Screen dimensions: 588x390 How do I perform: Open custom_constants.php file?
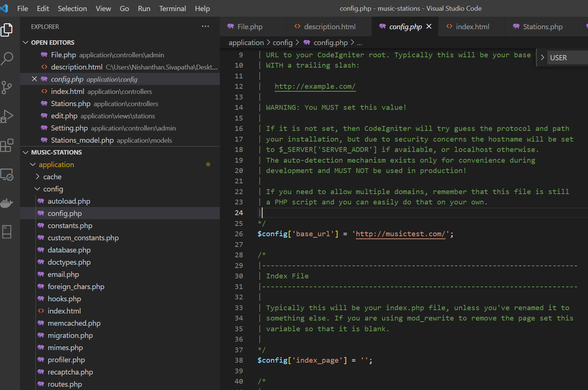pos(120,238)
